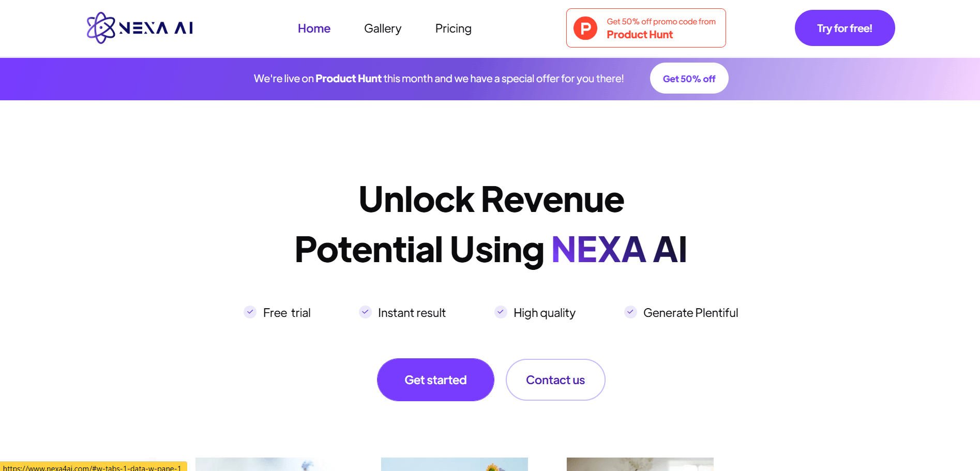Click the Product Hunt red P icon

coord(585,28)
